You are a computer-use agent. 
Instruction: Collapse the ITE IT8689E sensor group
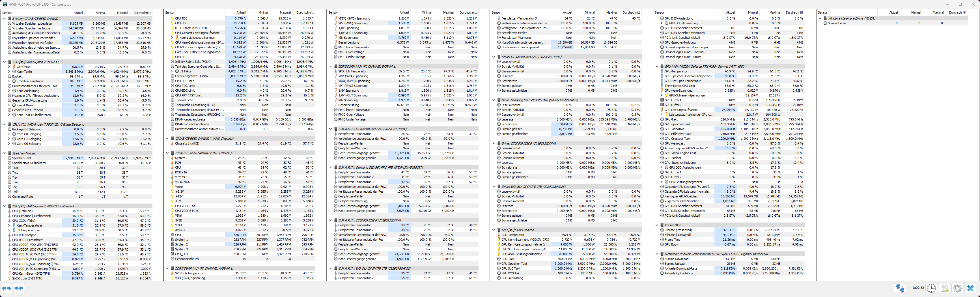click(167, 153)
